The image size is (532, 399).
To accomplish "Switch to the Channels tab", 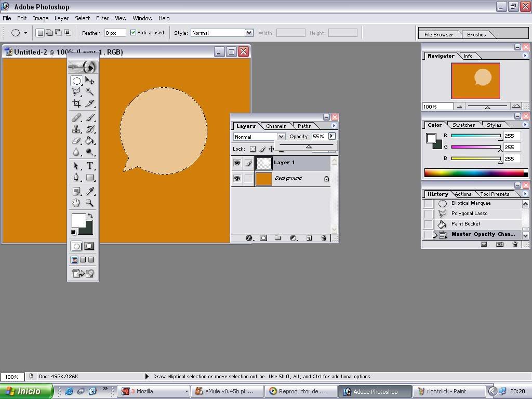I will pos(275,126).
